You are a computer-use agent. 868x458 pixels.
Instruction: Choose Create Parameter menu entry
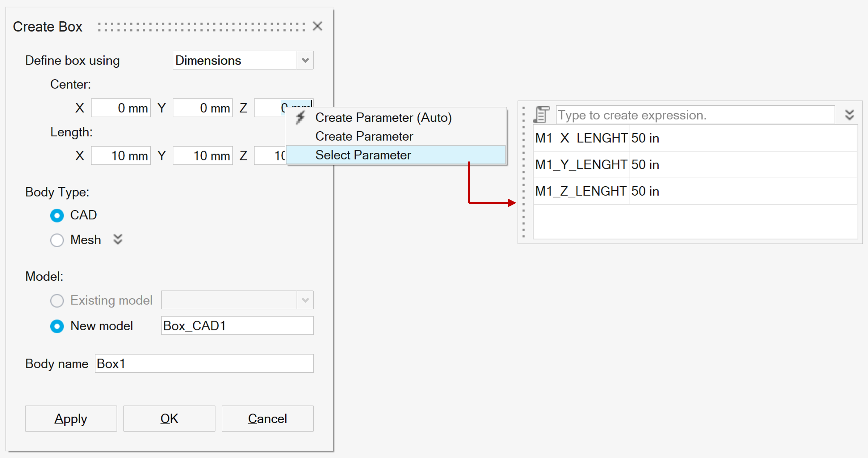click(x=364, y=136)
